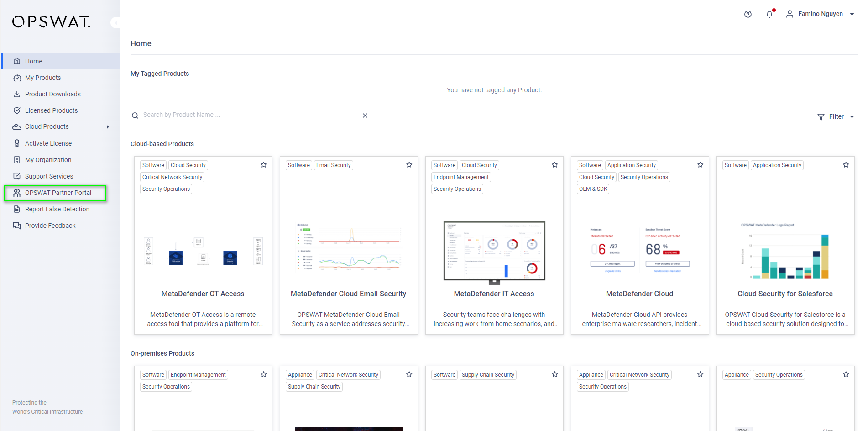Tag MetaDefender OT Access with its star
This screenshot has height=431, width=868.
point(264,165)
